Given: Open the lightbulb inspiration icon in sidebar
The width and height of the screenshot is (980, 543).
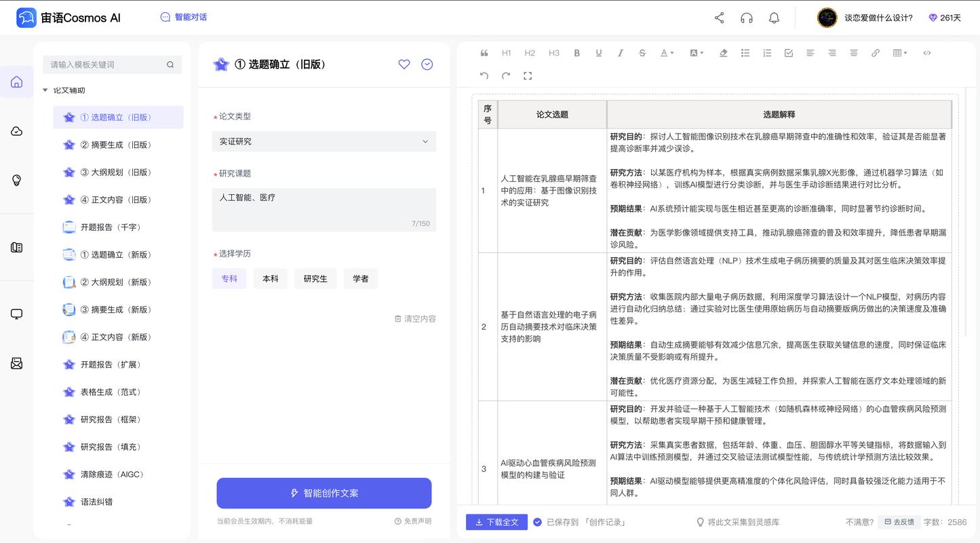Looking at the screenshot, I should (x=17, y=180).
